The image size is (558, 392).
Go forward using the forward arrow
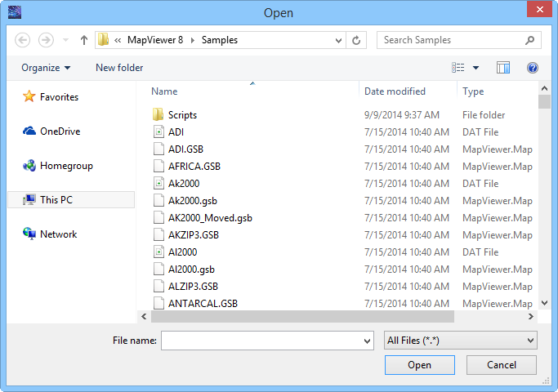point(46,40)
